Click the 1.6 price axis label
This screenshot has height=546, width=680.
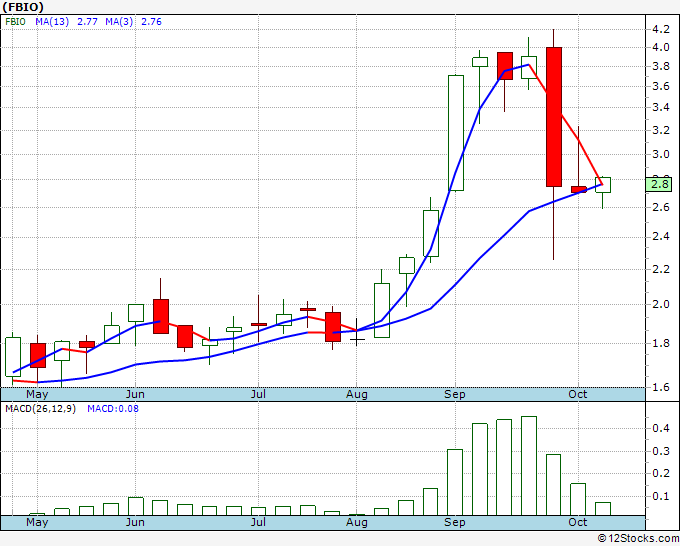[659, 387]
